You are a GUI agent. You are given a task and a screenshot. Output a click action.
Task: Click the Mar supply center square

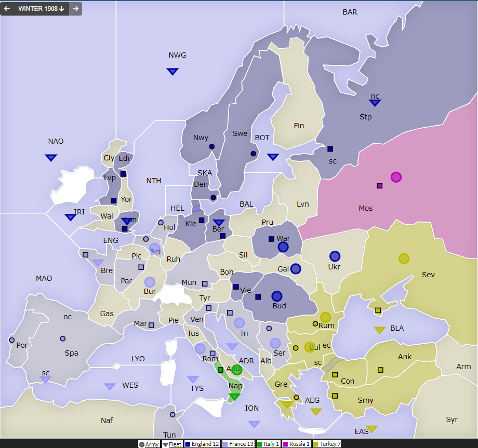(x=151, y=325)
